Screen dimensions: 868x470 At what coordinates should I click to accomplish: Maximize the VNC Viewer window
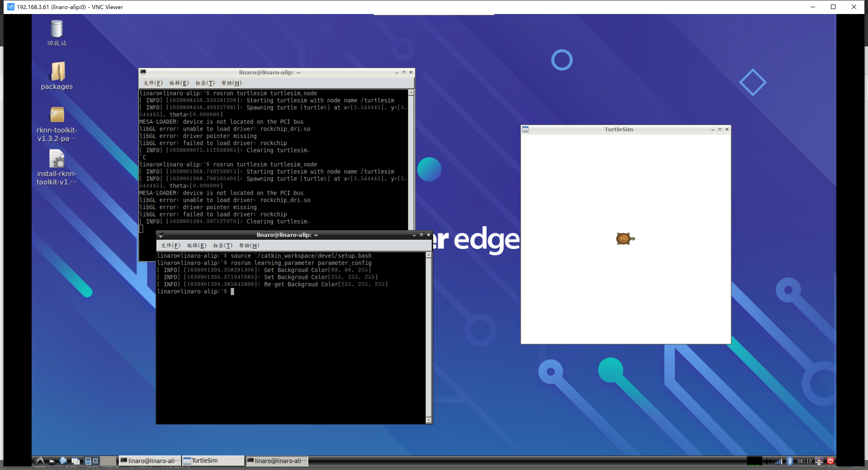833,7
